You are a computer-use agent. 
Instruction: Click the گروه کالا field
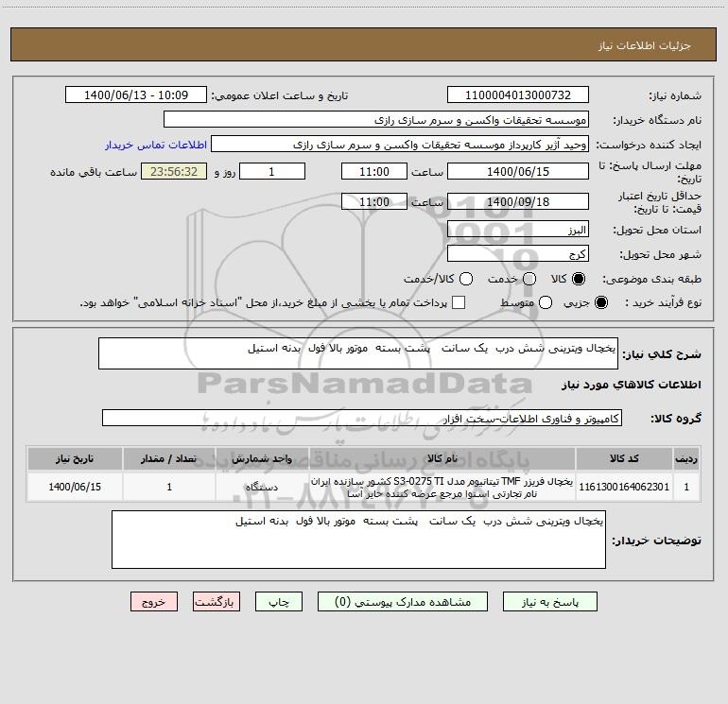click(362, 418)
